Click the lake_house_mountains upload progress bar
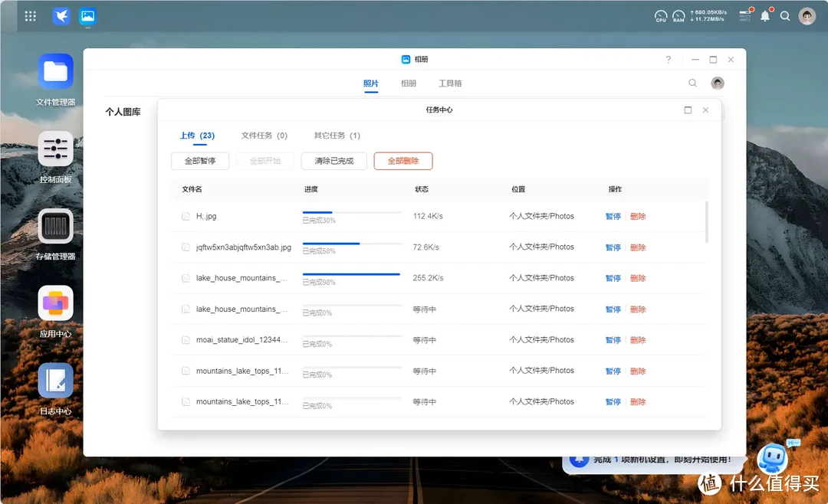The image size is (828, 504). pyautogui.click(x=352, y=274)
